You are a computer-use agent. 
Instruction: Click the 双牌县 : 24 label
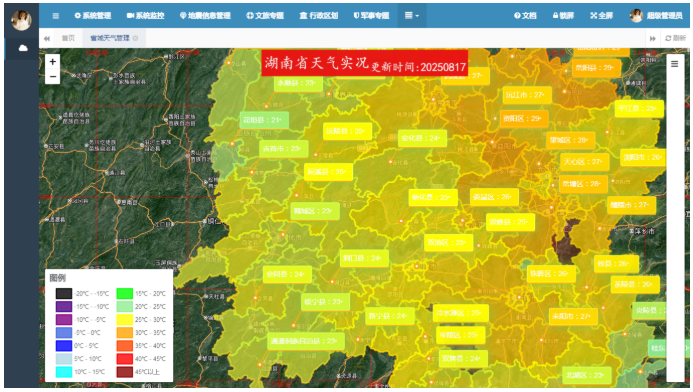[x=463, y=359]
